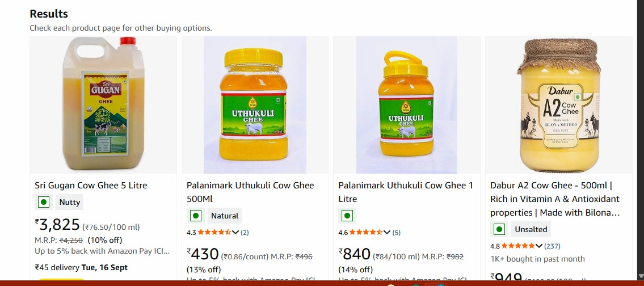View the 237 reviews for Dabur ghee
The width and height of the screenshot is (644, 286).
click(x=552, y=246)
